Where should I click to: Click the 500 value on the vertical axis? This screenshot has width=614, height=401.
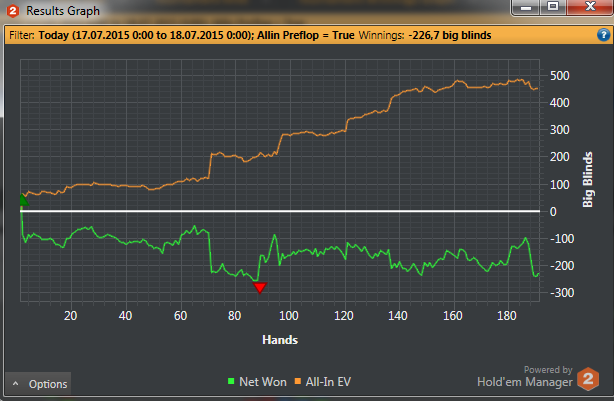[560, 76]
